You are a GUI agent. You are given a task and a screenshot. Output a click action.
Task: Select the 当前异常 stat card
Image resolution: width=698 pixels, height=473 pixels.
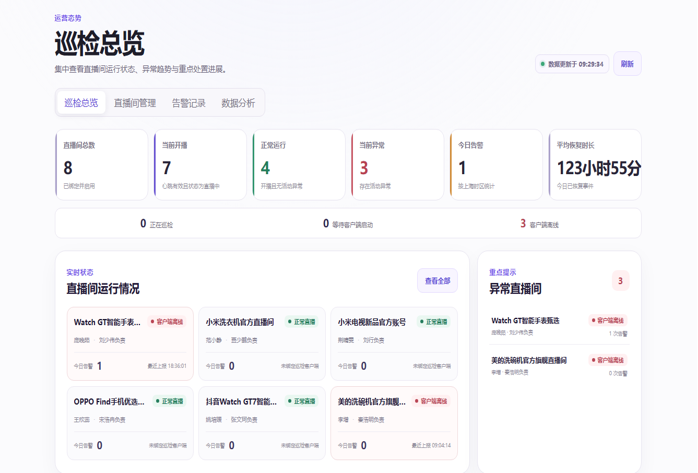pos(398,165)
